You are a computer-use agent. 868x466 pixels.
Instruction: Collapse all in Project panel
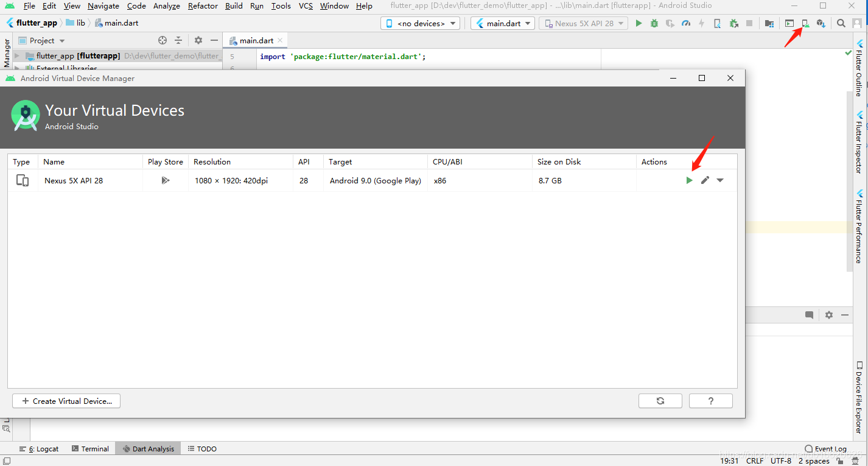click(x=178, y=40)
